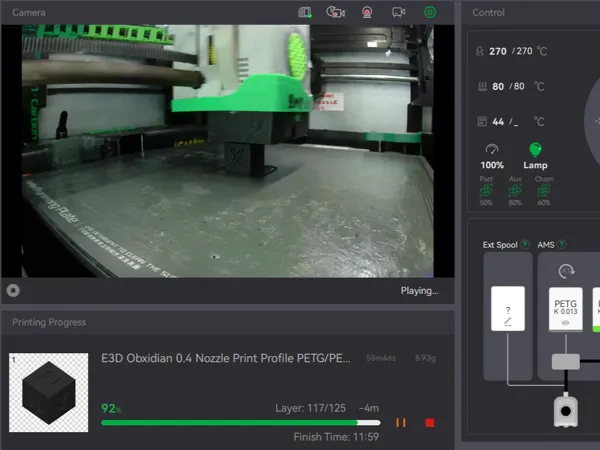Viewport: 600px width, 450px height.
Task: Toggle the Lamp light
Action: (x=535, y=157)
